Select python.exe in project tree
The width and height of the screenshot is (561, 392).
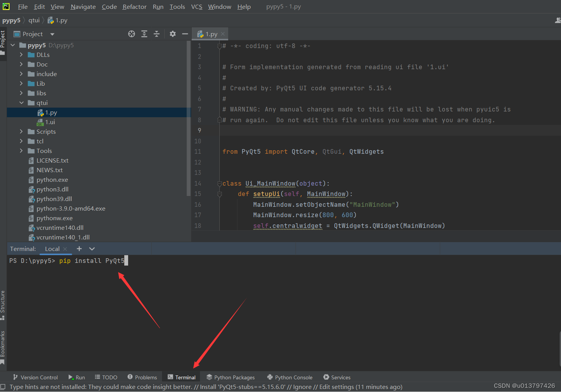click(99, 179)
